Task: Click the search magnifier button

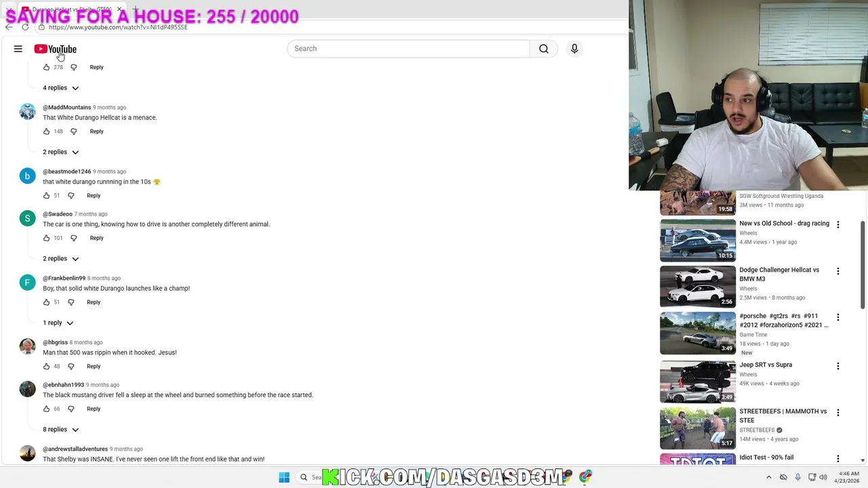Action: click(544, 49)
